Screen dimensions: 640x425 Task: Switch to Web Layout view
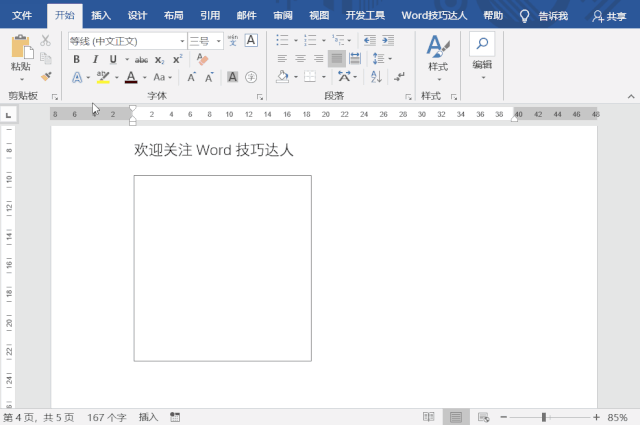click(x=484, y=417)
